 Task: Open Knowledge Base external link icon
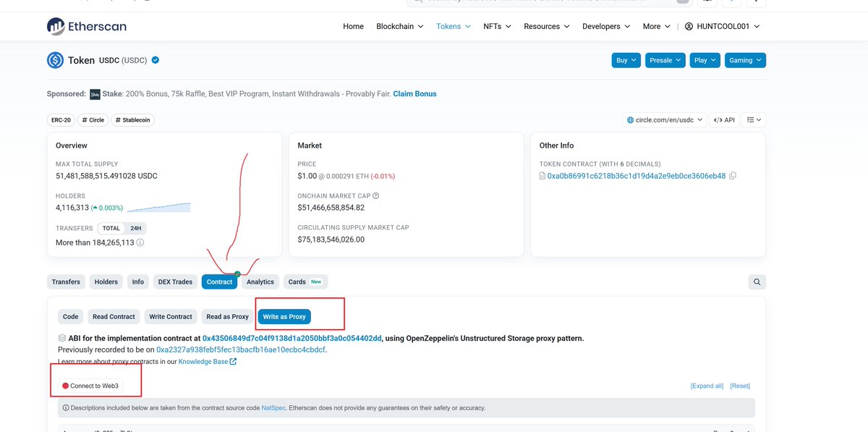click(x=233, y=362)
